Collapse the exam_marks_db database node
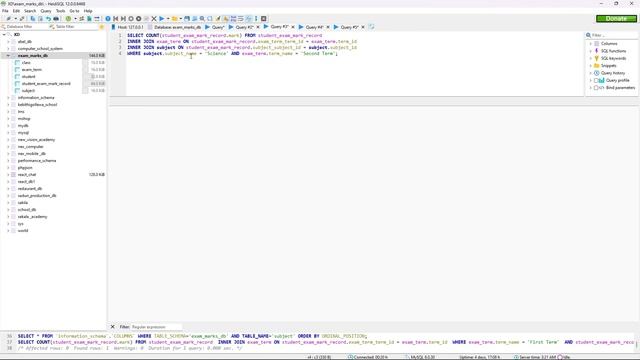Viewport: 640px width, 360px height. (8, 56)
